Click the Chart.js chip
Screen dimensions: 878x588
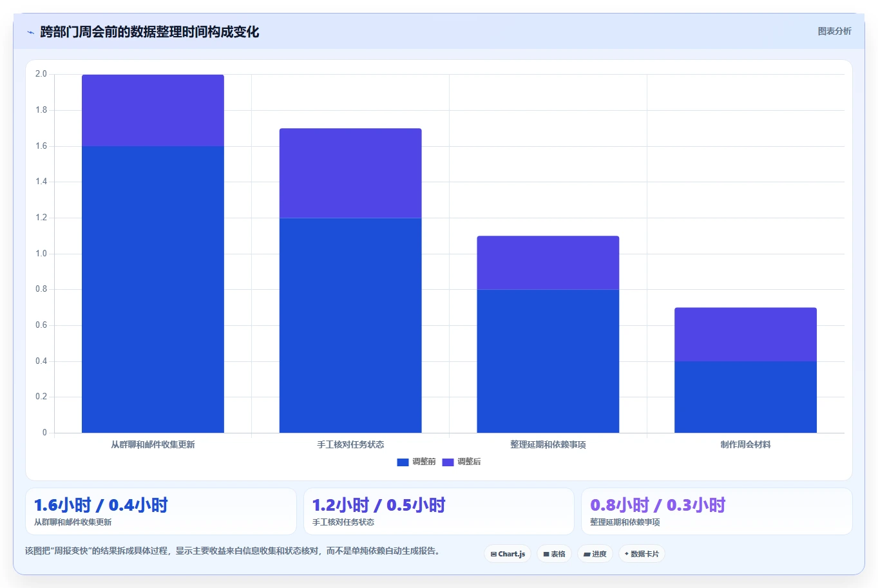click(508, 554)
